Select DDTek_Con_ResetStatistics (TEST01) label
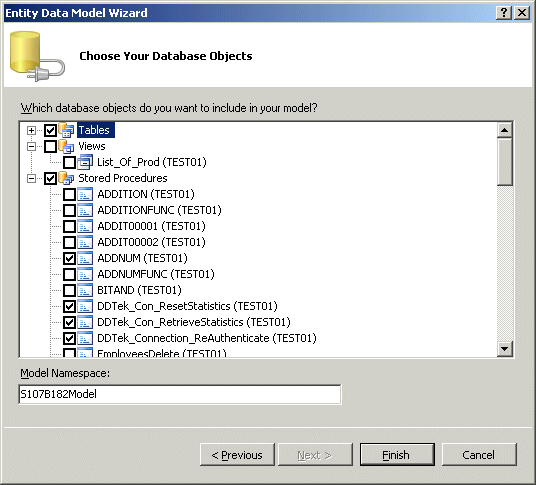 click(187, 307)
